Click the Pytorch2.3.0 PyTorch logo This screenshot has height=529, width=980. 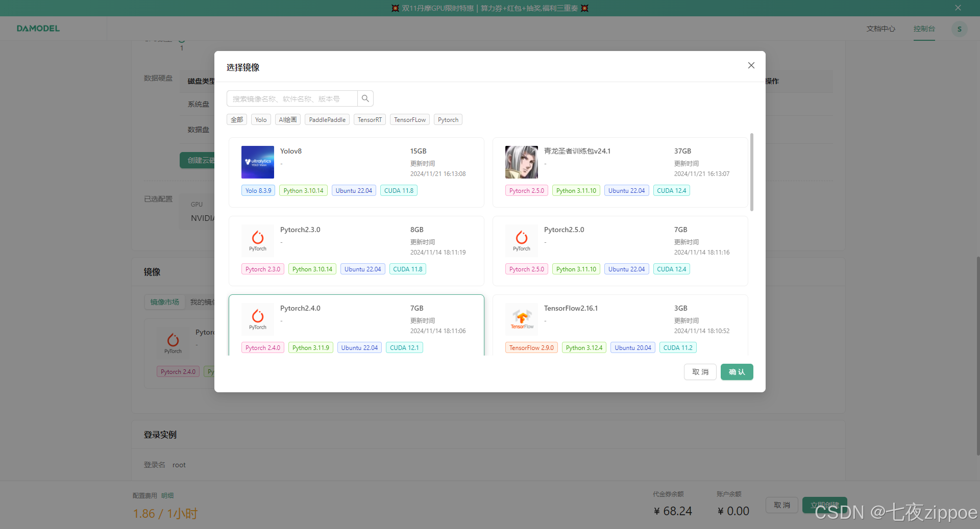click(x=258, y=241)
